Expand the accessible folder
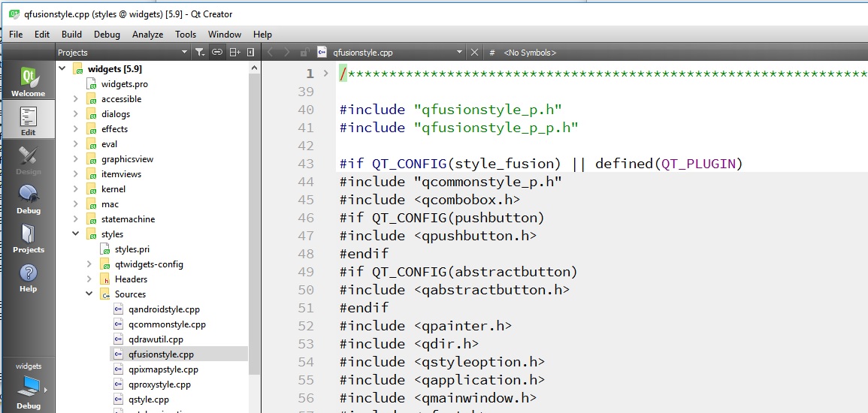The image size is (868, 413). [76, 99]
